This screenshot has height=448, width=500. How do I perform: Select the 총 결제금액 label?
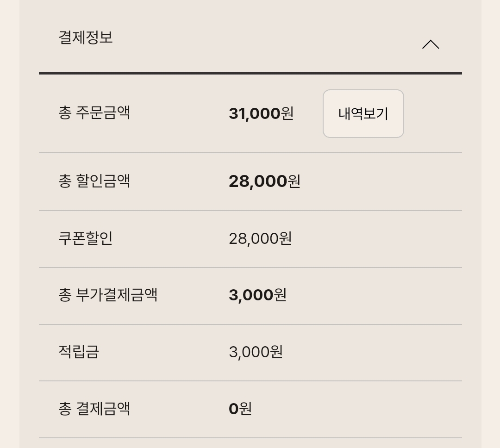[x=95, y=409]
